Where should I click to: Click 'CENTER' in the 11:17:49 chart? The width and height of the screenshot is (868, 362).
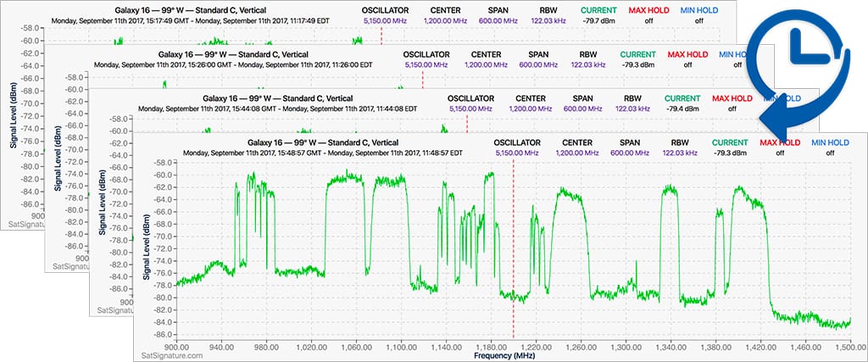[446, 10]
